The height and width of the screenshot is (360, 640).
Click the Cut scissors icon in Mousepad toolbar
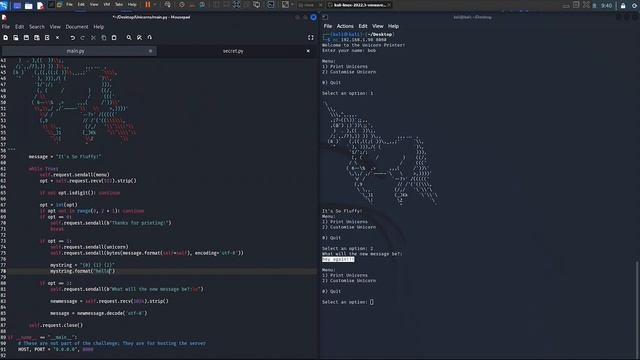click(93, 38)
